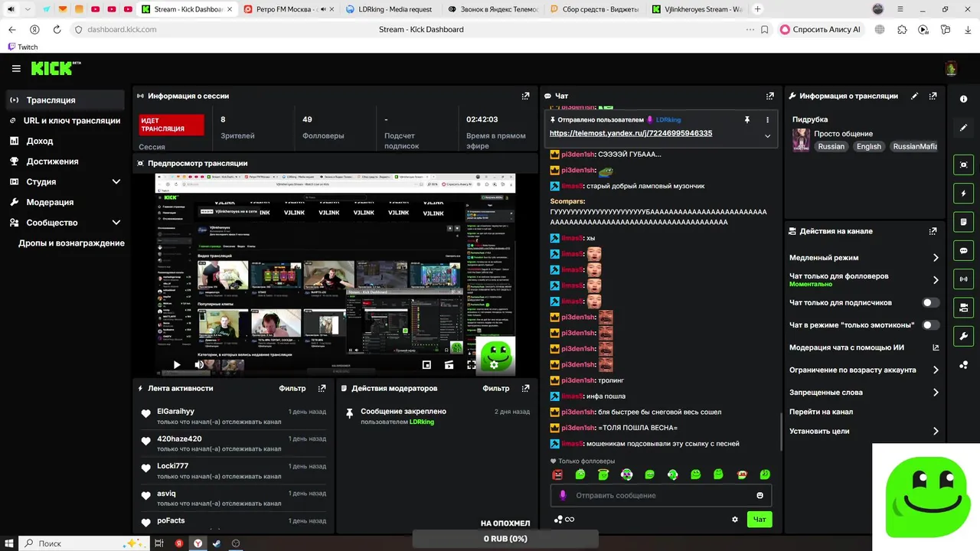Screen dimensions: 980x551
Task: Toggle emotes-only chat mode switch
Action: click(x=930, y=324)
